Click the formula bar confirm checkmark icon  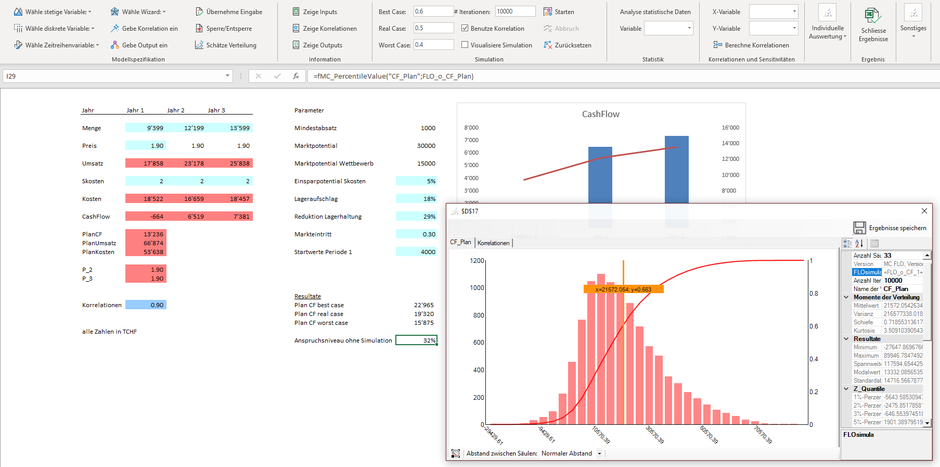click(277, 77)
